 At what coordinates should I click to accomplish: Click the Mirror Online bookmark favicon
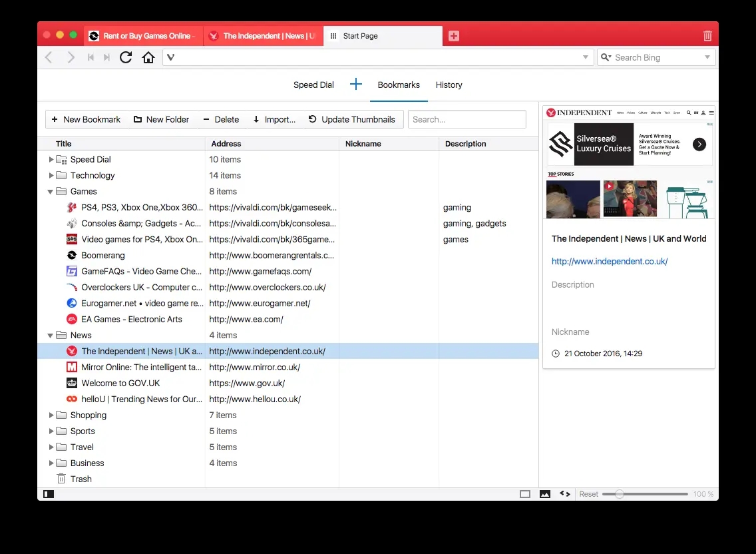72,367
